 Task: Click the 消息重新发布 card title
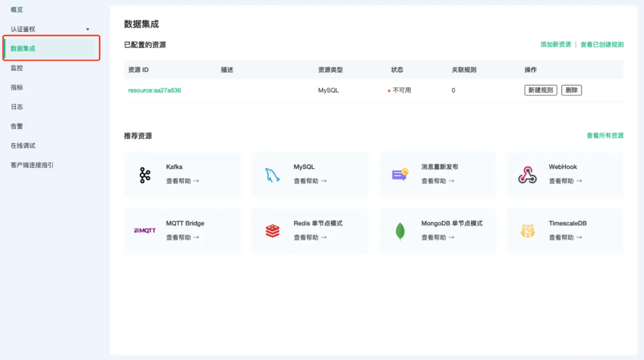click(440, 167)
